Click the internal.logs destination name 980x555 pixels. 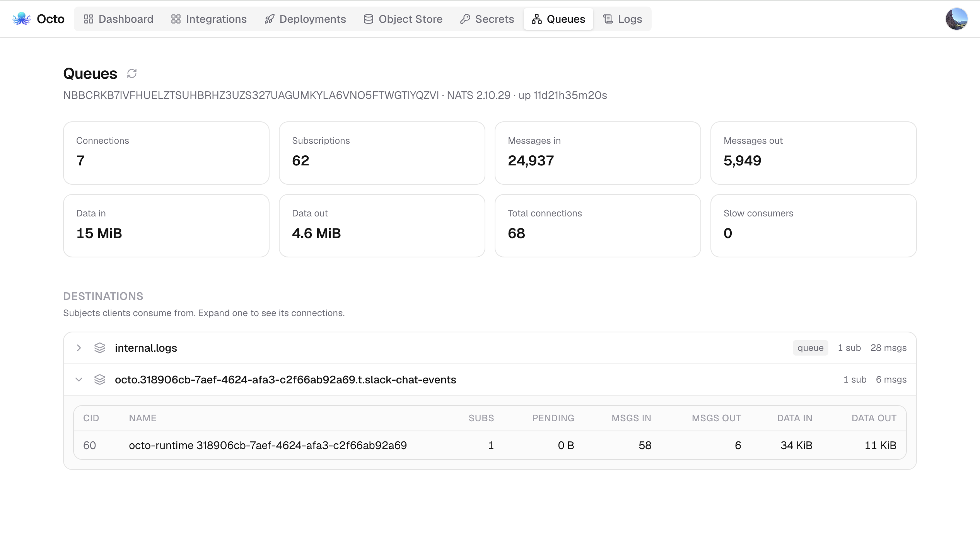146,348
